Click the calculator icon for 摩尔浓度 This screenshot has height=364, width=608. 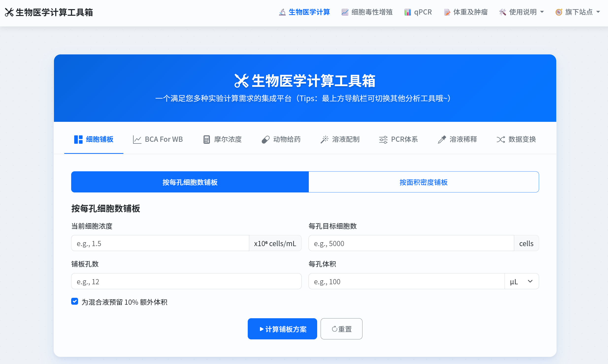[x=206, y=140]
